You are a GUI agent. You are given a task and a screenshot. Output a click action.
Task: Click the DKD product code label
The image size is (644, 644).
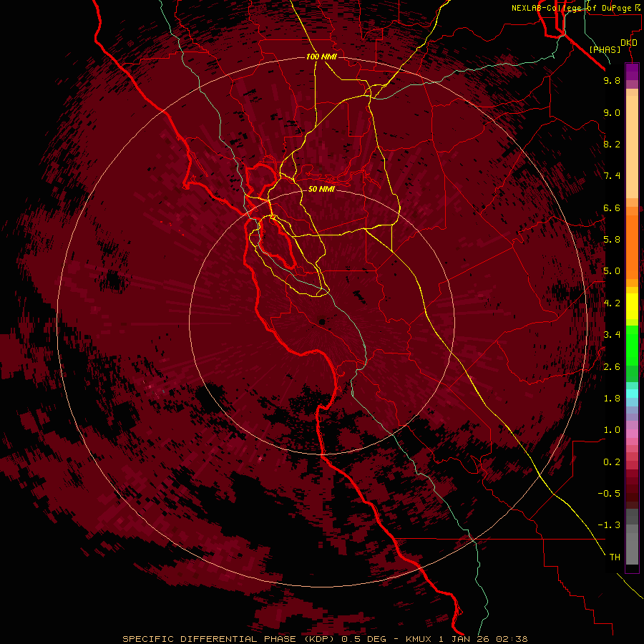[x=629, y=43]
